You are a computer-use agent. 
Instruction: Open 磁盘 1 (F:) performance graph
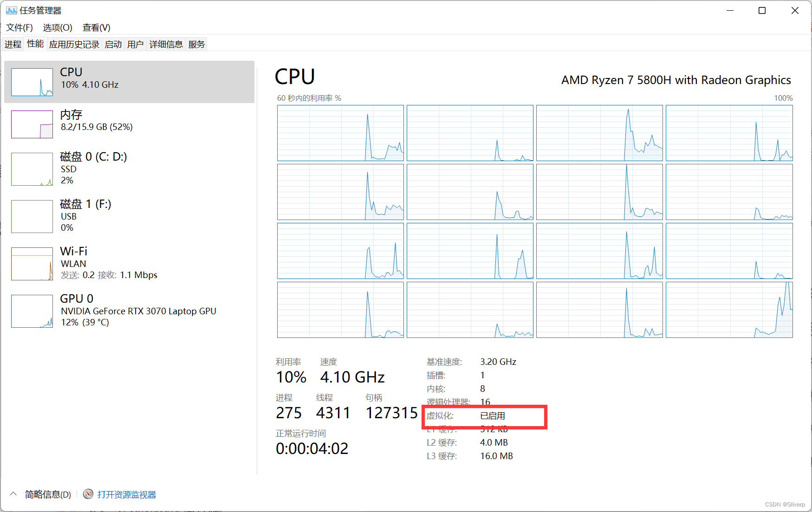click(32, 216)
